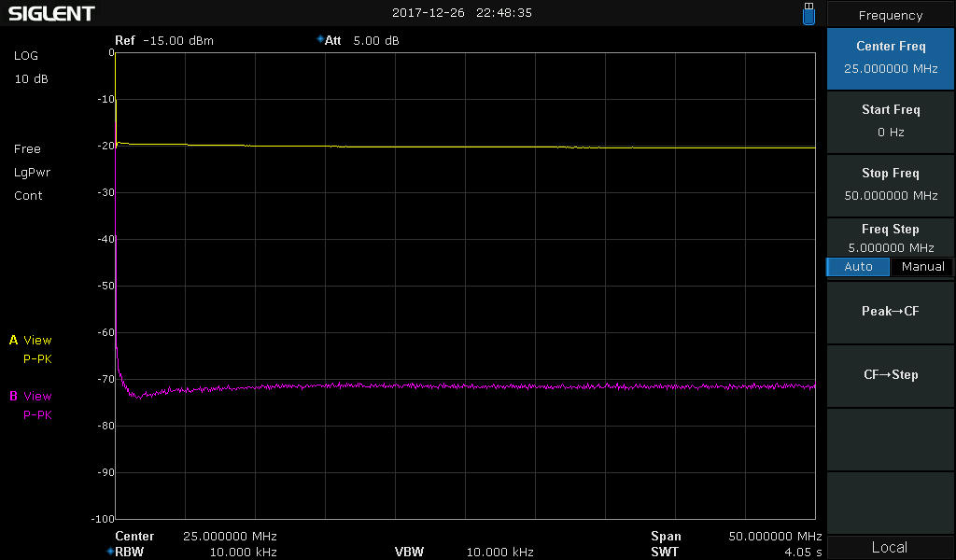Viewport: 956px width, 560px height.
Task: Select the Center Freq softkey
Action: pos(890,57)
